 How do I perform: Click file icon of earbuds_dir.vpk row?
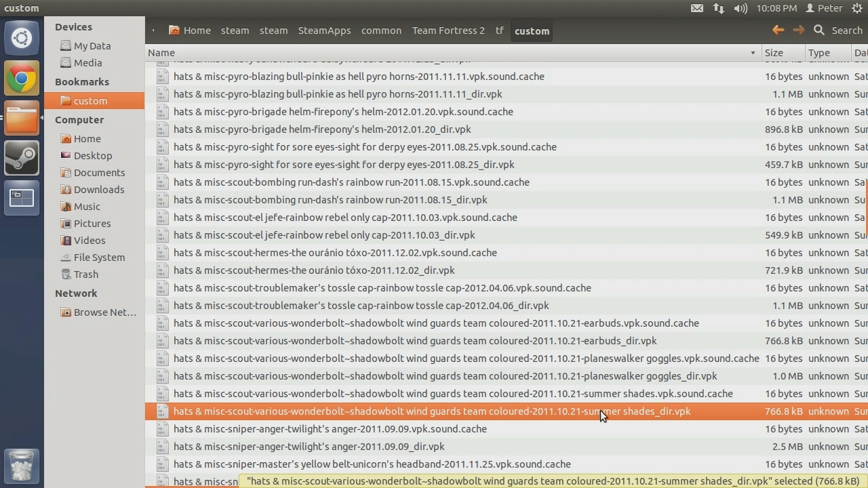[x=162, y=341]
